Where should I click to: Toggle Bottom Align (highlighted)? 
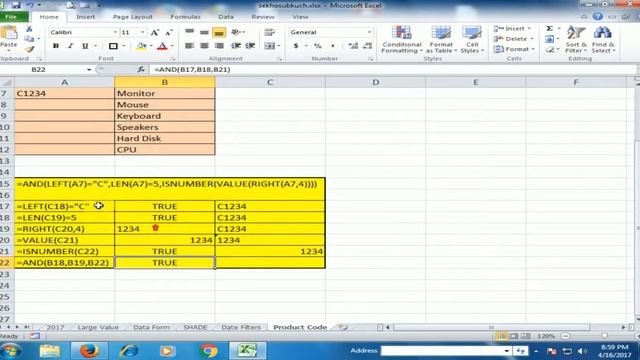219,32
